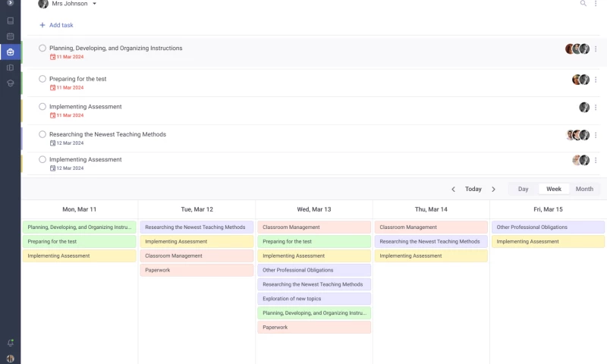Switch calendar to Day view
Screen dimensions: 607x364
click(523, 189)
